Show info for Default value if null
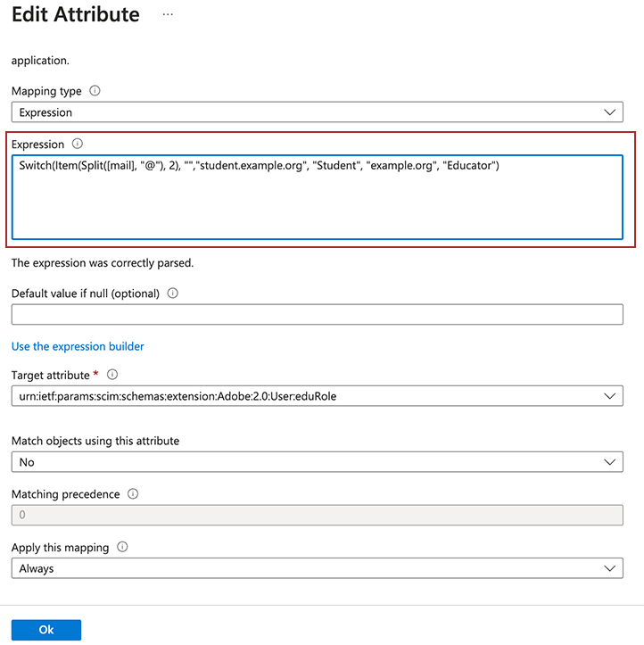Viewport: 644px width, 645px height. 173,293
